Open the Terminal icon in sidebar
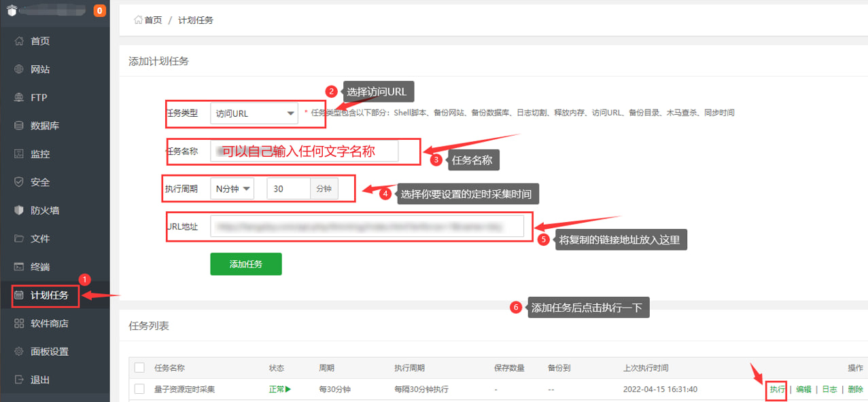Image resolution: width=868 pixels, height=402 pixels. pyautogui.click(x=19, y=267)
